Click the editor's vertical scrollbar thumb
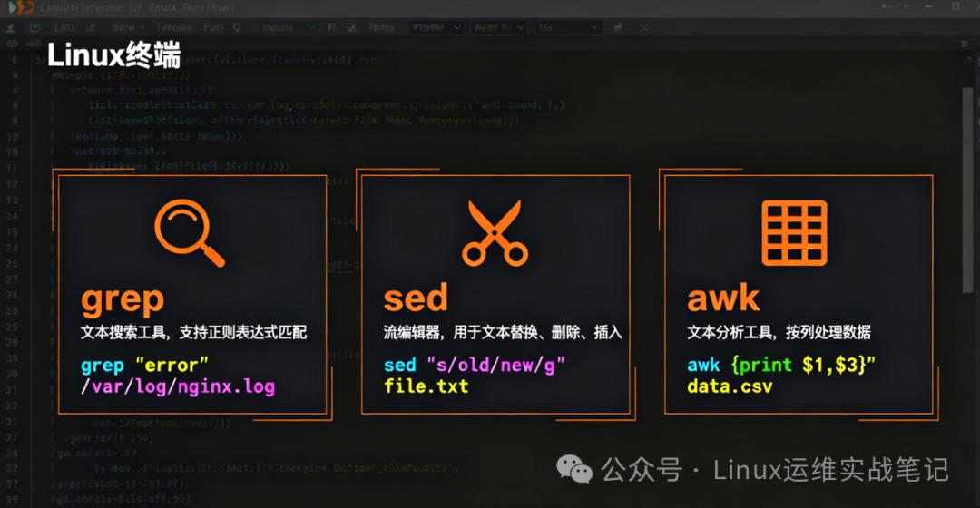Viewport: 980px width, 508px height. [968, 190]
